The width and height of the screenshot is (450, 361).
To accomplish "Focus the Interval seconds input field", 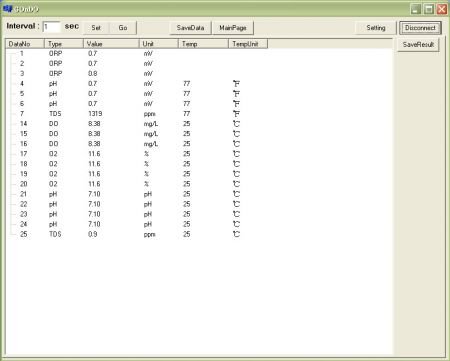I will (51, 27).
